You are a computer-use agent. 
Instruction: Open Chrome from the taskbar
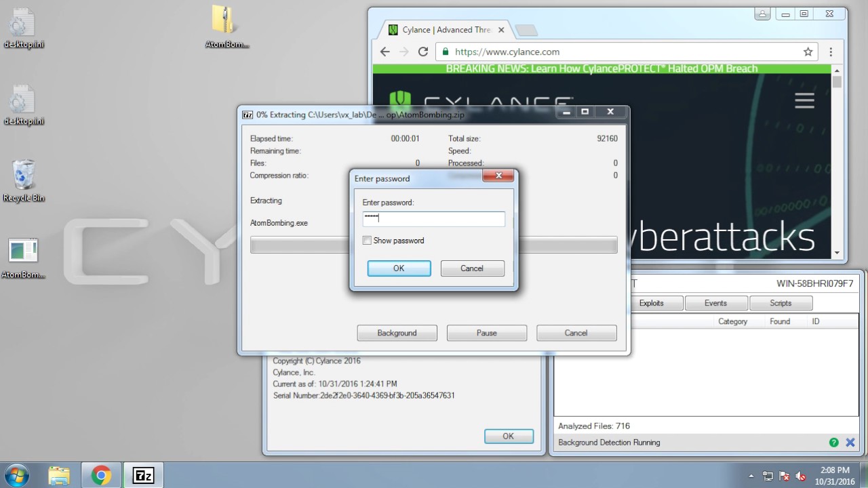pos(101,475)
